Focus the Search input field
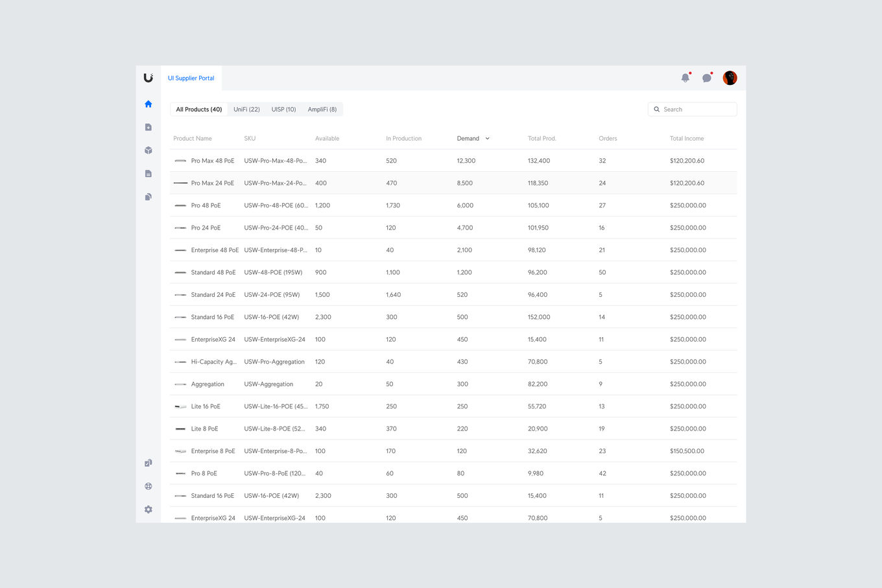 point(693,110)
